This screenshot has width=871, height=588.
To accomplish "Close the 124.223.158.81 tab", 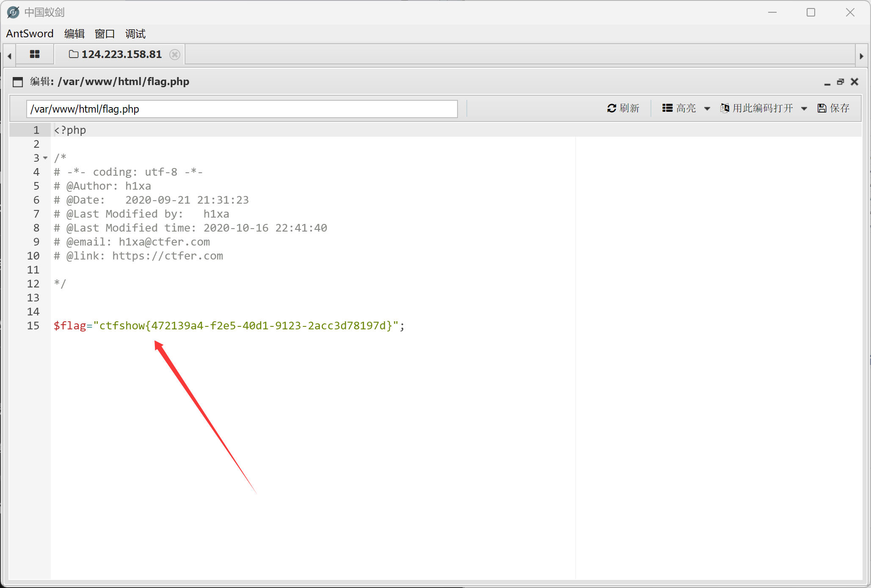I will (x=174, y=55).
